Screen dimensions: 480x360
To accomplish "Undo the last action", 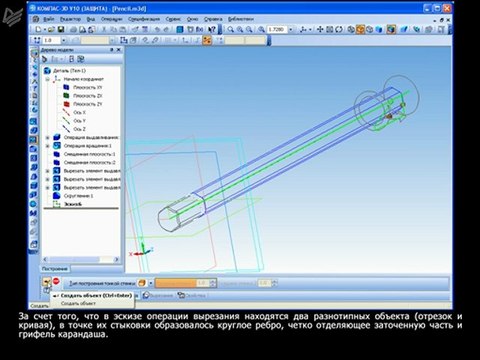I will (157, 30).
